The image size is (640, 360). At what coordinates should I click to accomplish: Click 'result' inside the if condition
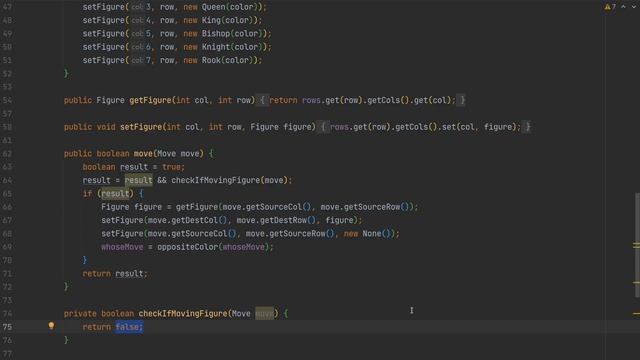[x=115, y=193]
